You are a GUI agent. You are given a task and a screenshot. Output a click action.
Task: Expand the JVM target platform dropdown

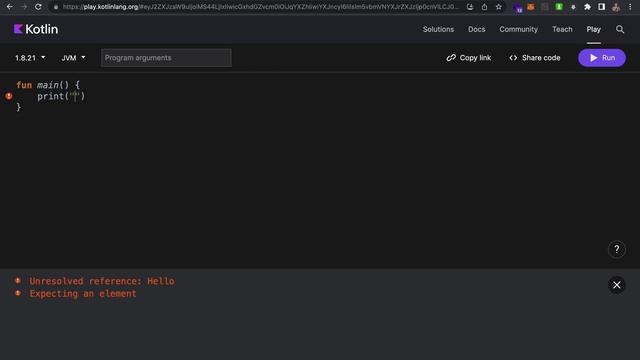pos(73,58)
